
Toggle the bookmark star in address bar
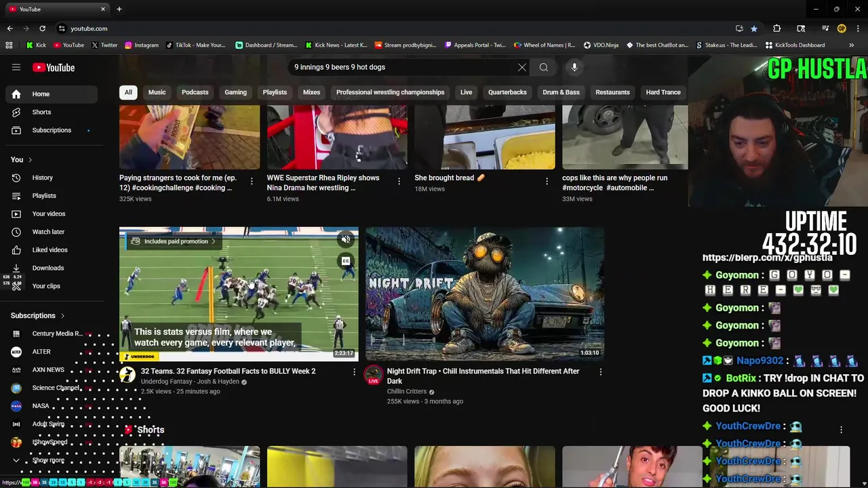pyautogui.click(x=754, y=28)
